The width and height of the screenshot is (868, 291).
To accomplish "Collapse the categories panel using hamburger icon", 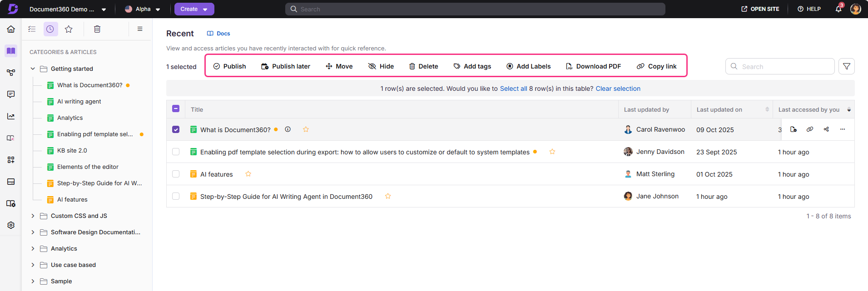I will coord(140,29).
